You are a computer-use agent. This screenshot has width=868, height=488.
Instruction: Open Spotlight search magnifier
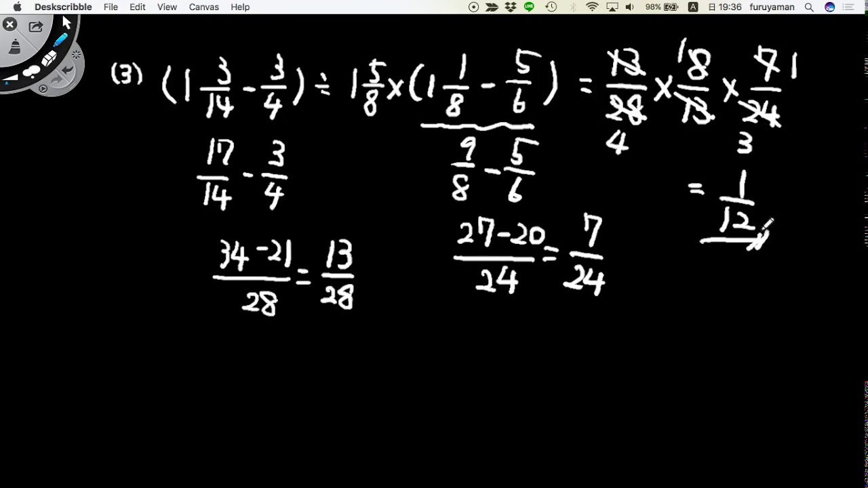pos(809,7)
